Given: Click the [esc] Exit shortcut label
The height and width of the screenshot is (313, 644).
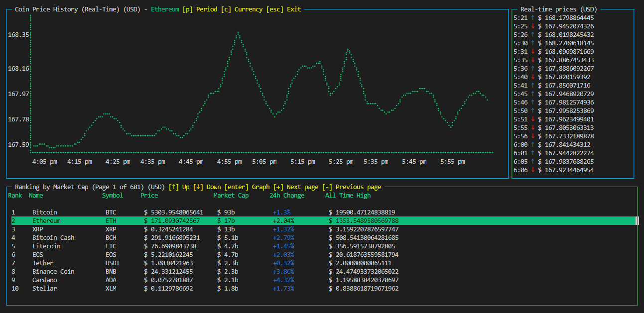Looking at the screenshot, I should pyautogui.click(x=284, y=9).
